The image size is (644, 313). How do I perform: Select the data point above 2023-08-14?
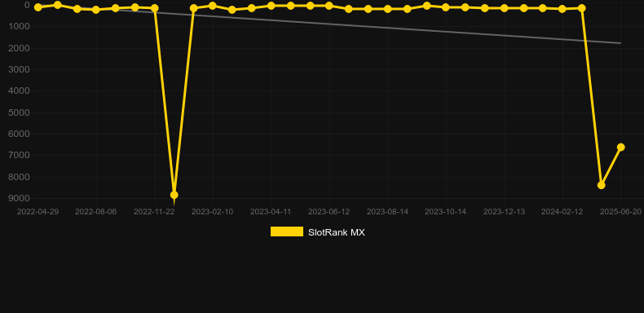click(387, 9)
